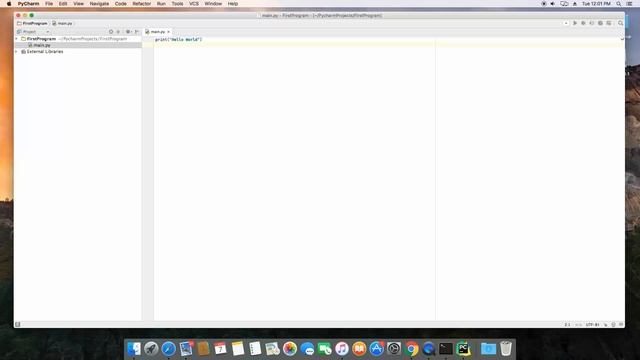The height and width of the screenshot is (360, 640).
Task: Open the Window menu
Action: click(x=213, y=4)
